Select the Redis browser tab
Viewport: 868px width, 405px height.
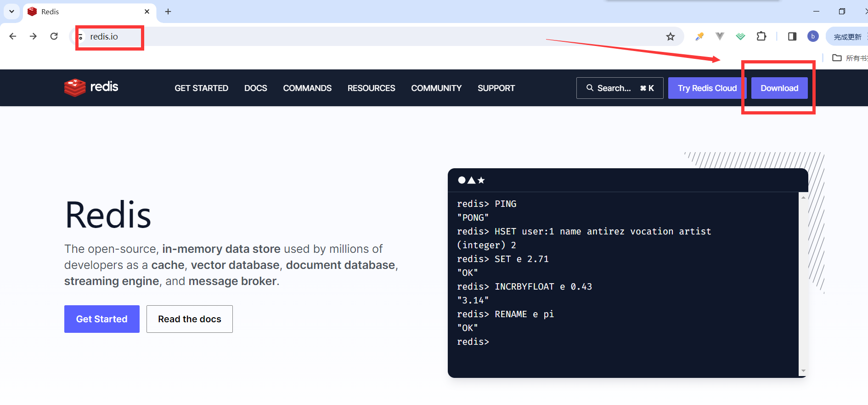(x=90, y=11)
